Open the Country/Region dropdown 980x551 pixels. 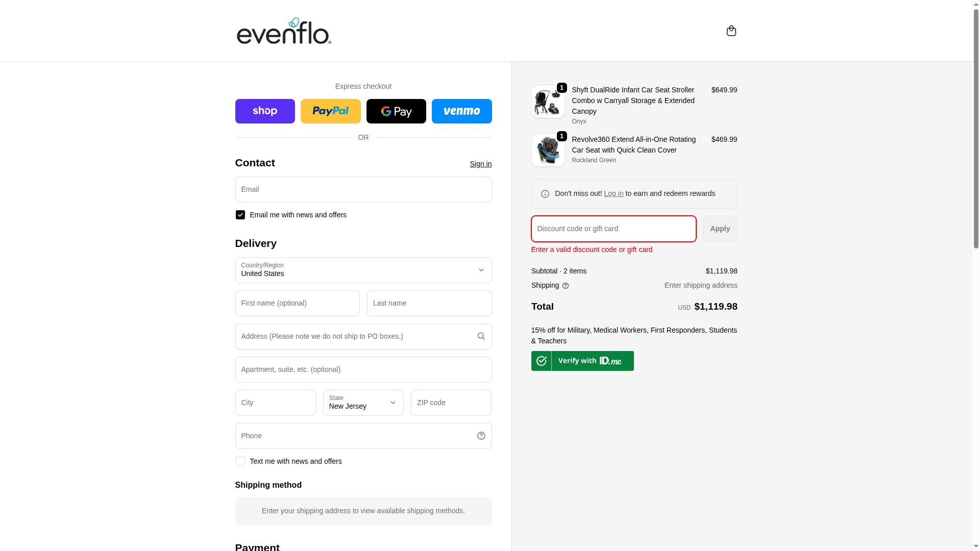point(363,270)
